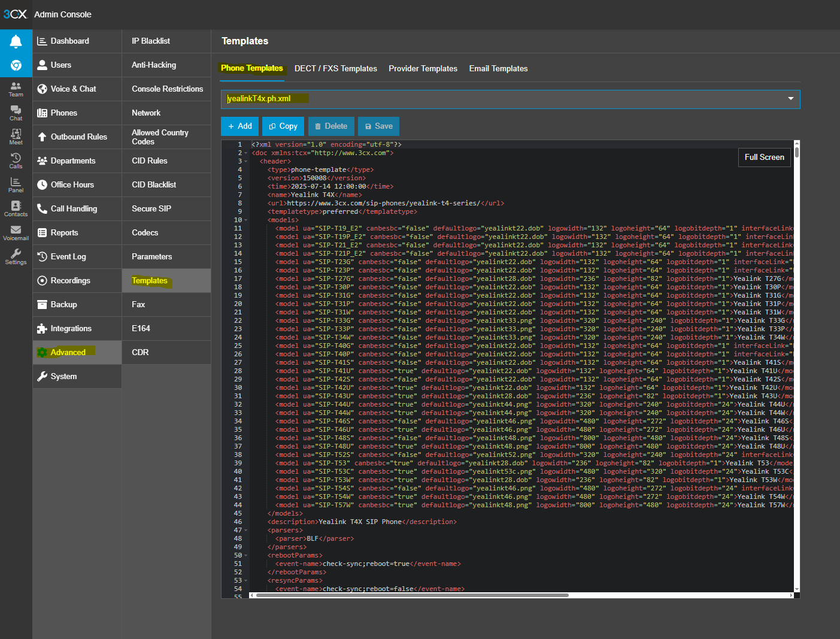This screenshot has height=639, width=840.
Task: Click the Backup archive icon
Action: (x=42, y=304)
